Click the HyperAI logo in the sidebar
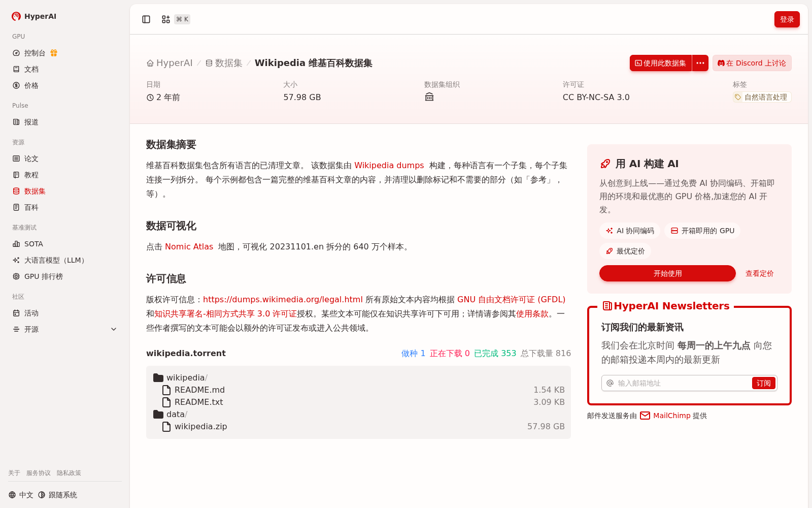812x508 pixels. [x=34, y=16]
